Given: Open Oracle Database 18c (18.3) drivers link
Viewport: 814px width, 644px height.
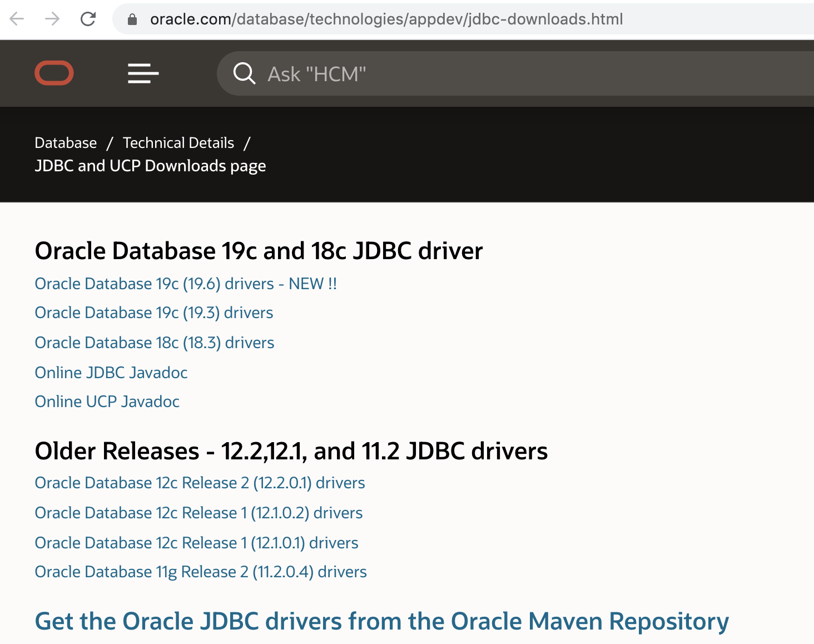Looking at the screenshot, I should 155,343.
